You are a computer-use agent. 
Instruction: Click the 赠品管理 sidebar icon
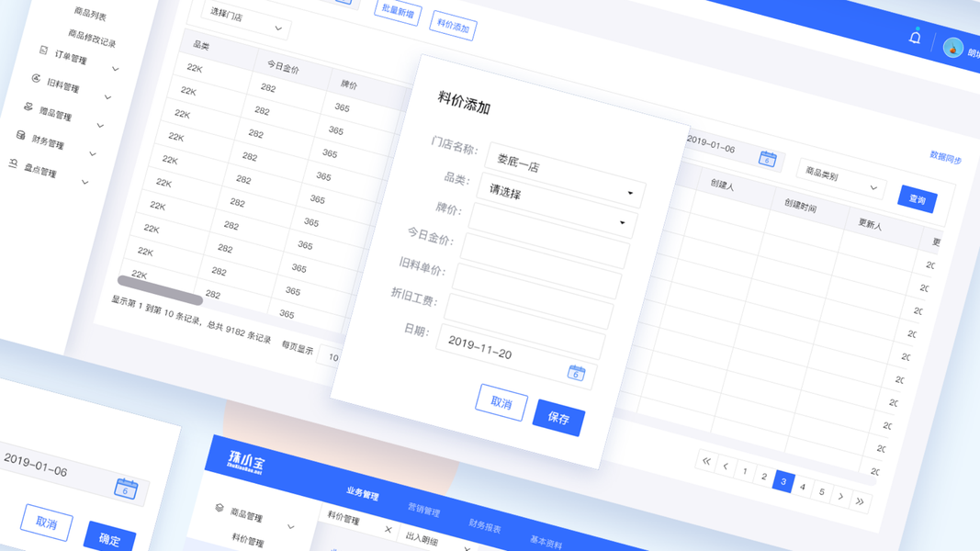coord(28,107)
